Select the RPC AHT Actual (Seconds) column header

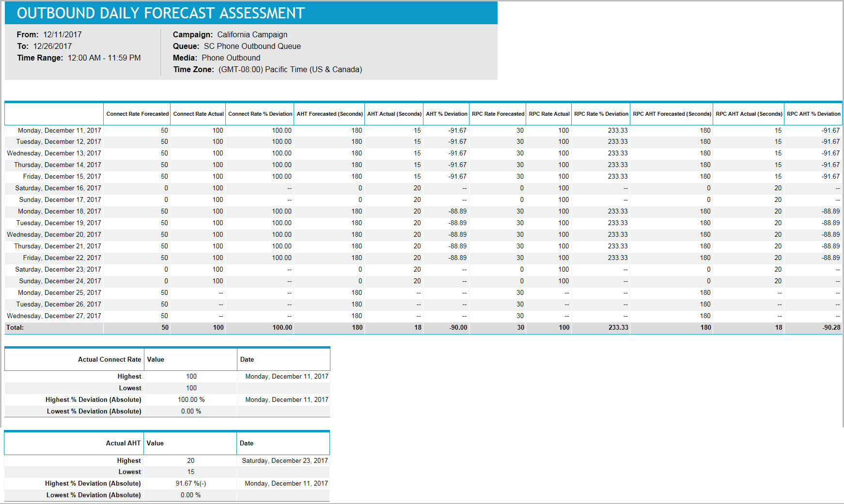[748, 114]
